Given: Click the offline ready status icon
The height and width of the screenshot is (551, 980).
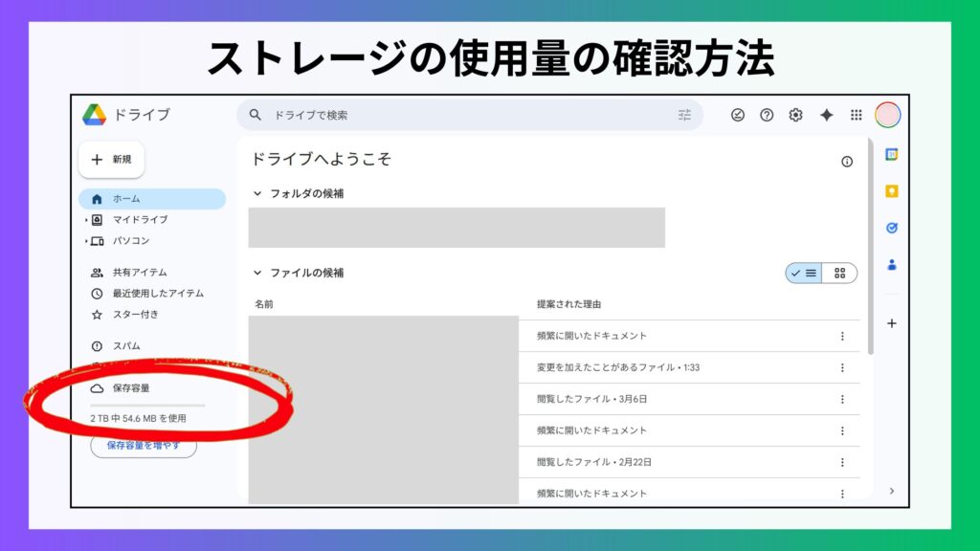Looking at the screenshot, I should [737, 115].
